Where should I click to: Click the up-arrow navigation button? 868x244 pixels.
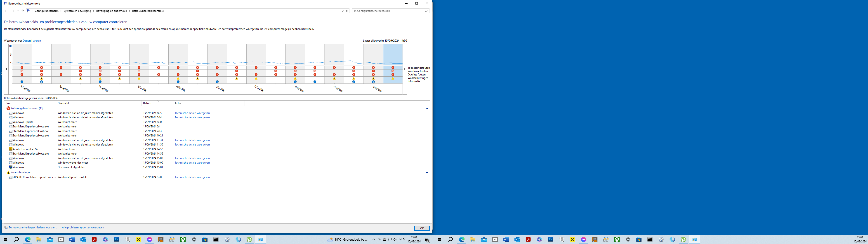coord(23,11)
